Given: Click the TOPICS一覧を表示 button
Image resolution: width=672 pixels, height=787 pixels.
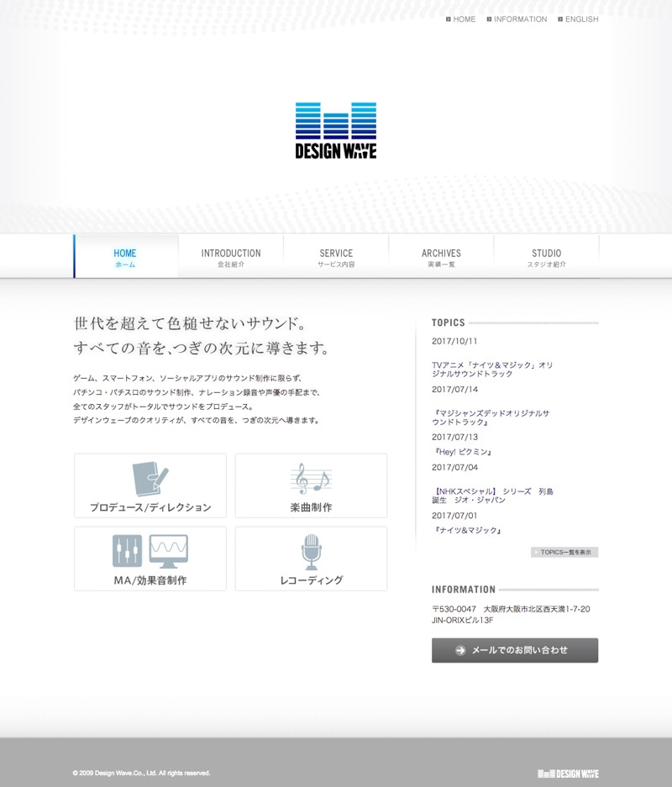Looking at the screenshot, I should coord(564,552).
